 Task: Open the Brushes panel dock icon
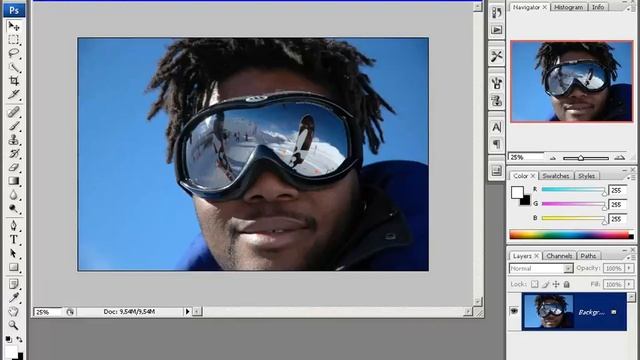tap(496, 83)
